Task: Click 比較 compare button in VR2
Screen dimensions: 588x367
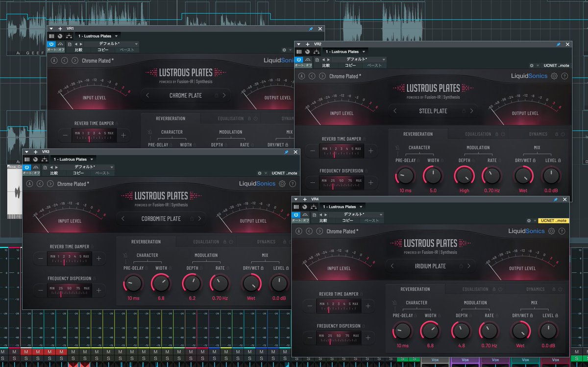Action: pos(326,65)
